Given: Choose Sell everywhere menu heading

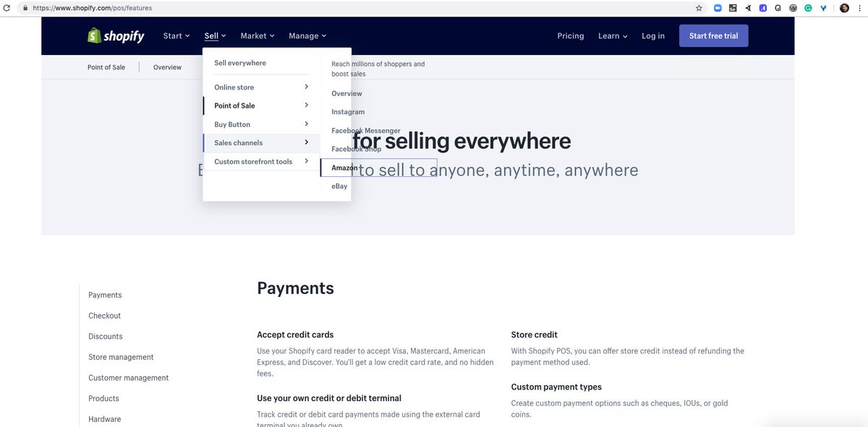Looking at the screenshot, I should 240,63.
